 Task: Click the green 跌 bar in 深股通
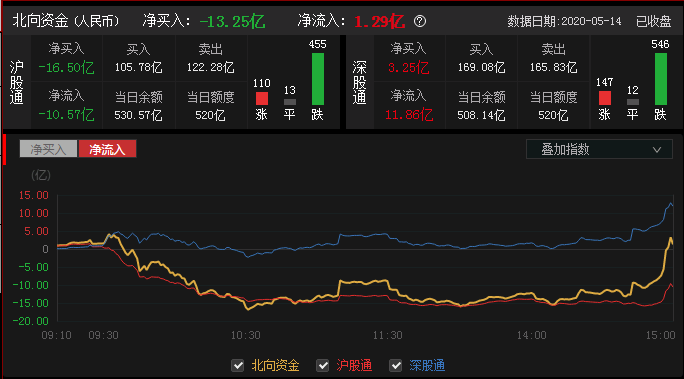click(x=660, y=79)
